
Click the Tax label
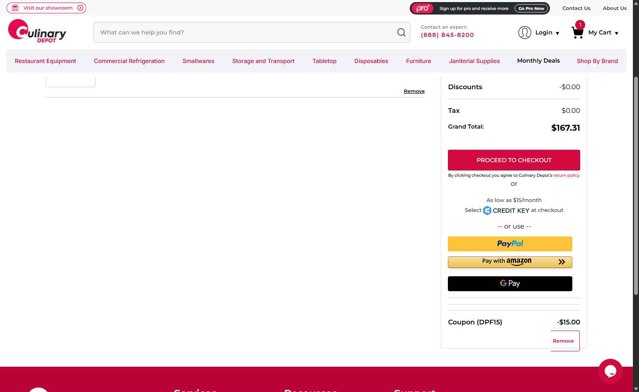(454, 110)
